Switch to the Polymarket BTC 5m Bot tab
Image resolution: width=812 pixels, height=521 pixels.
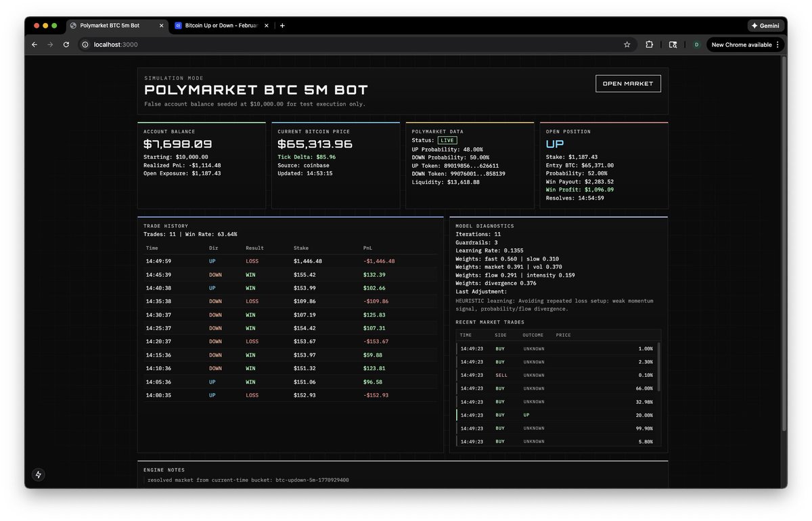[116, 26]
